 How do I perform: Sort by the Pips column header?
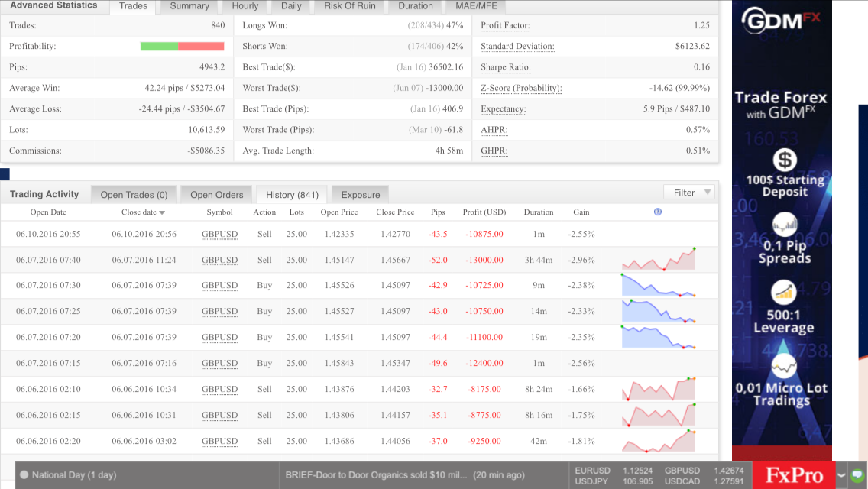click(437, 212)
